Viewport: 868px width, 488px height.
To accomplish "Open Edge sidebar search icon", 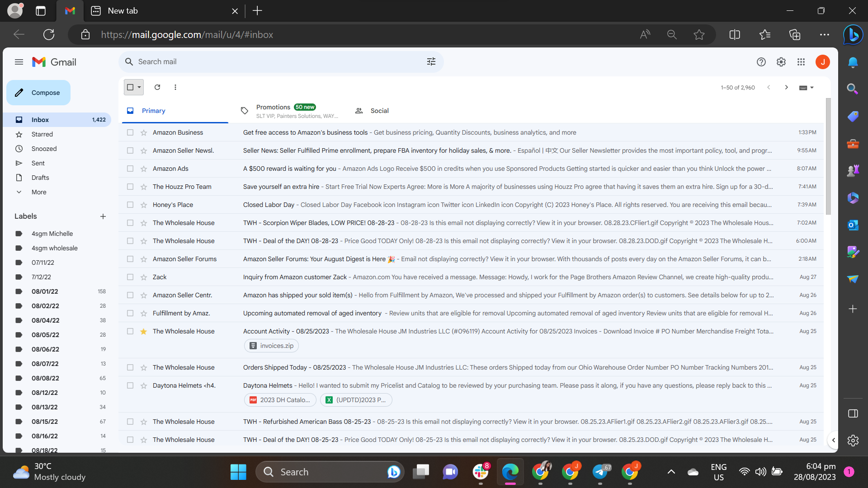I will (853, 89).
